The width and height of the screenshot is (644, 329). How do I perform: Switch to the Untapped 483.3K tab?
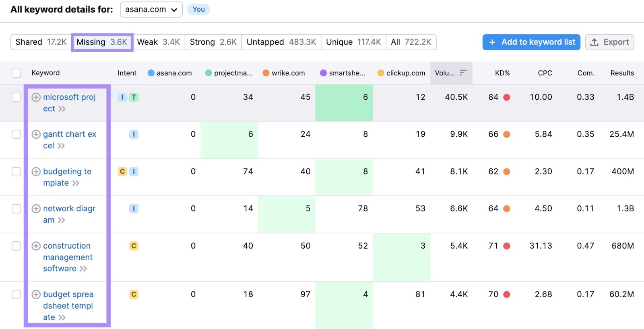281,42
